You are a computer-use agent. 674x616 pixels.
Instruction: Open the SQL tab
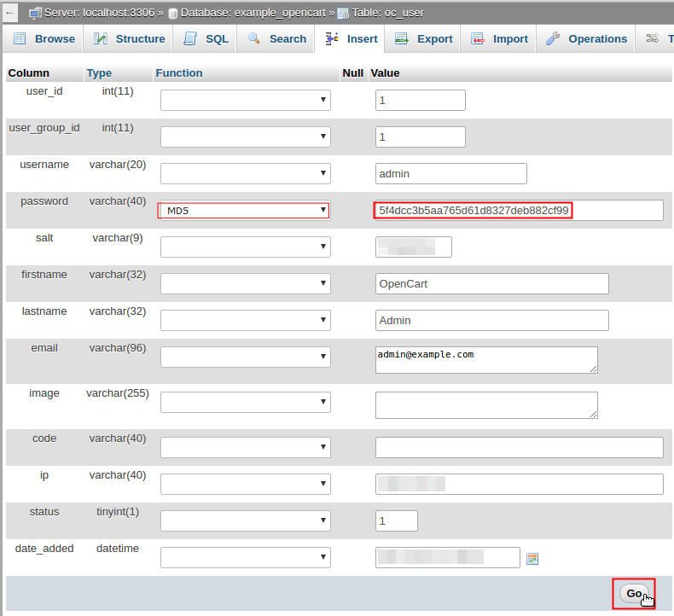pyautogui.click(x=206, y=38)
